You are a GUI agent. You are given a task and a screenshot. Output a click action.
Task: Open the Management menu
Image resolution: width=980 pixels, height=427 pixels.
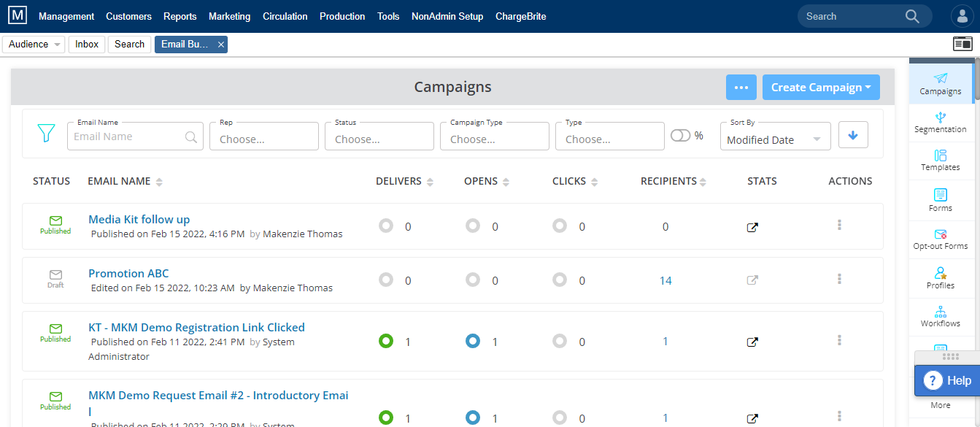66,16
